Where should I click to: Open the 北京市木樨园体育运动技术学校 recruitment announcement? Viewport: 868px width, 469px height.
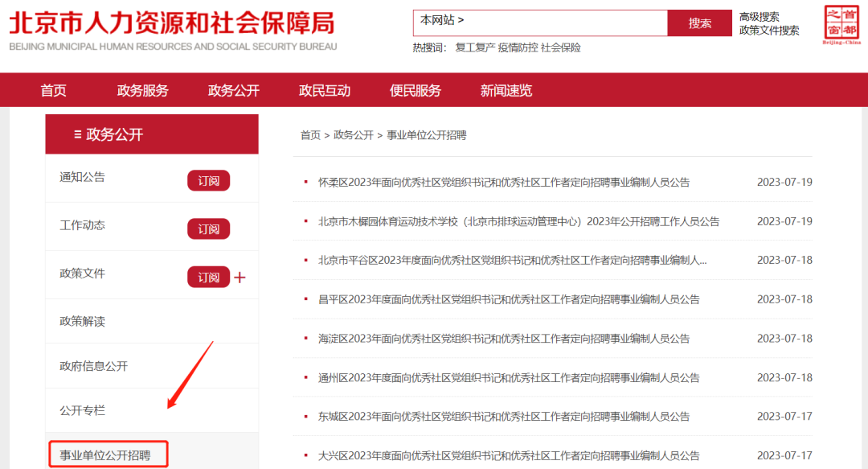[x=518, y=222]
